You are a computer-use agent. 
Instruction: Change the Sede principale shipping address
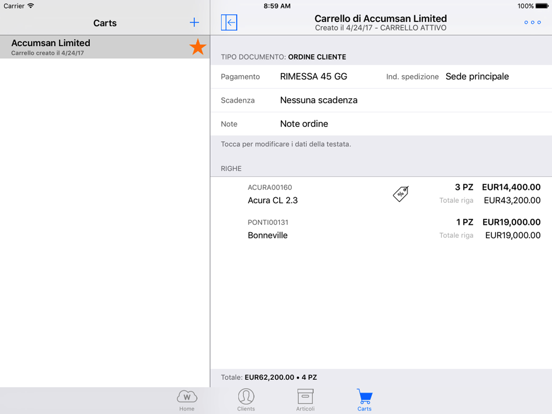click(x=477, y=76)
